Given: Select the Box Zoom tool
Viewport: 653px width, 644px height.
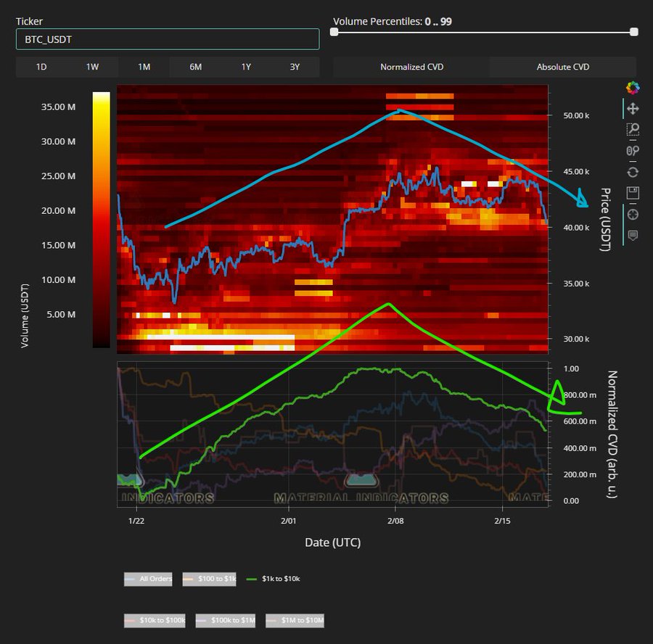Looking at the screenshot, I should (633, 130).
